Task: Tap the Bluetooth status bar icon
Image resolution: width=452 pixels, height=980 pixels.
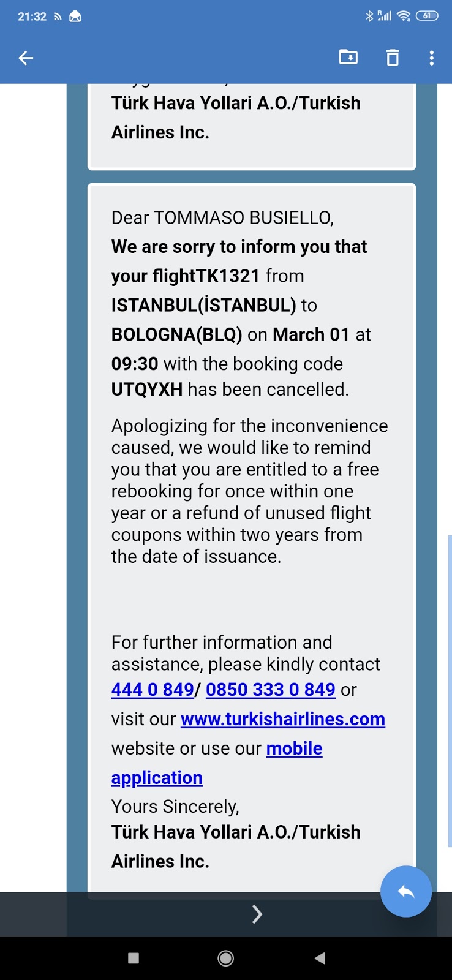Action: [369, 17]
